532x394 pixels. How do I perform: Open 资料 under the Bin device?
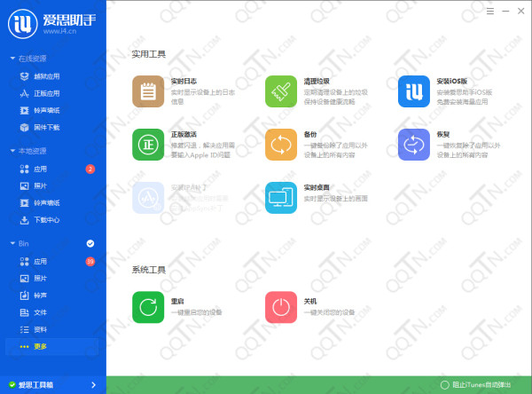41,329
